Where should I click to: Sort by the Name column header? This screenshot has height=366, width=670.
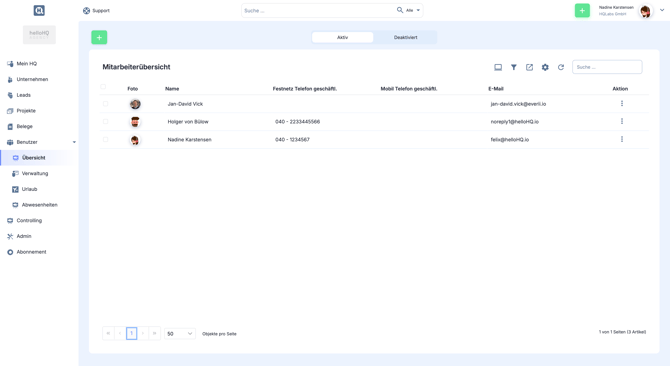pos(172,89)
